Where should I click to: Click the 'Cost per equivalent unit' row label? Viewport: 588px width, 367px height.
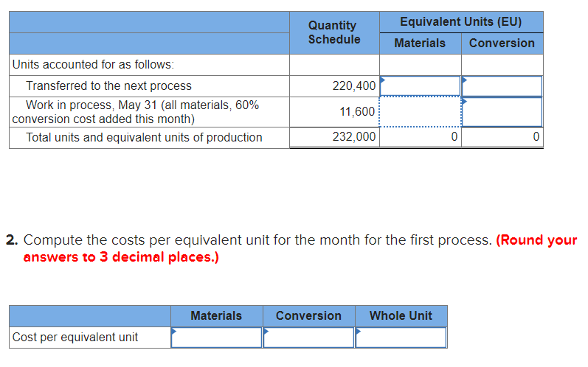point(75,338)
